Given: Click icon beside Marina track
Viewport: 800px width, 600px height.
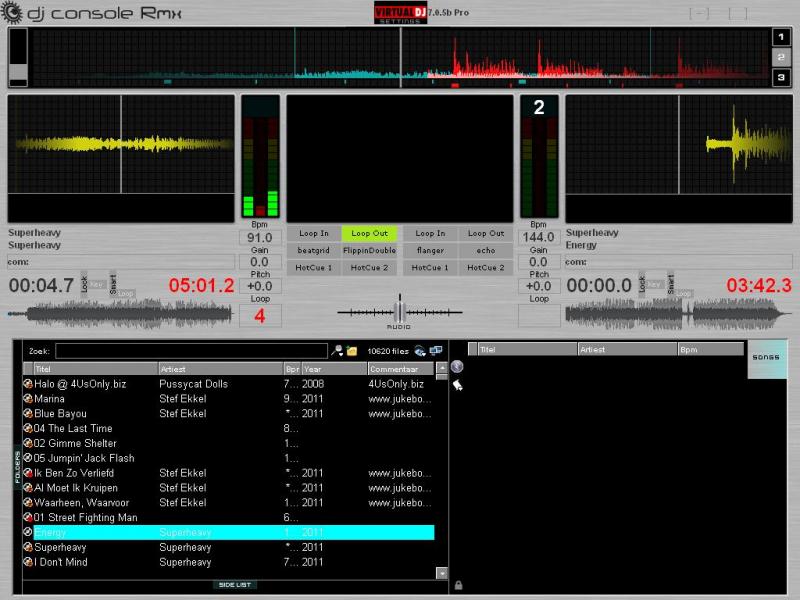Looking at the screenshot, I should (28, 398).
